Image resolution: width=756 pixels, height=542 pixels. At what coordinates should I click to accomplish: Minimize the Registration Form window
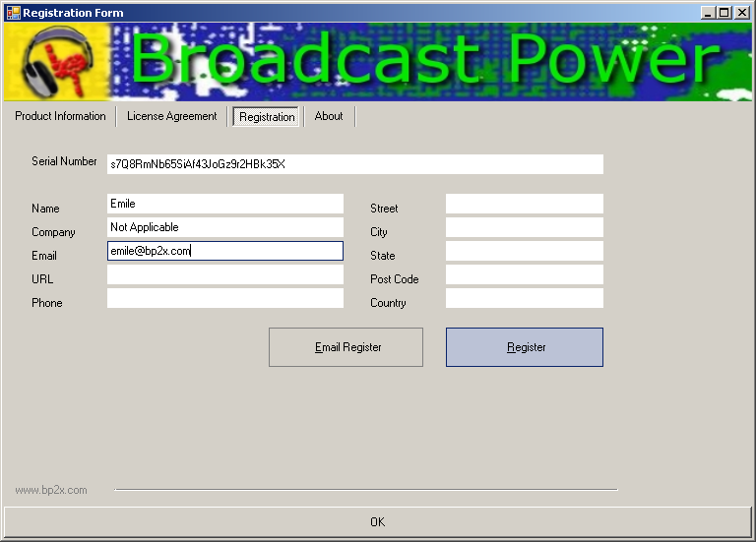tap(708, 13)
